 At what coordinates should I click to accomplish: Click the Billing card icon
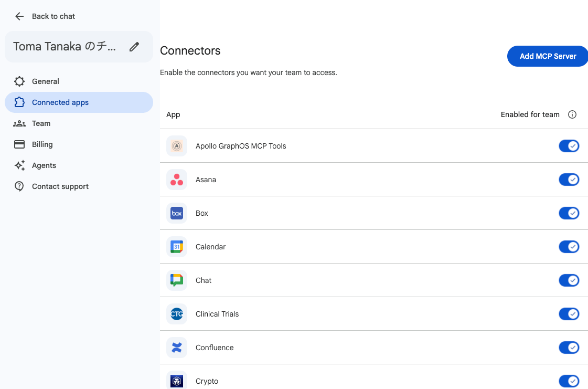19,144
